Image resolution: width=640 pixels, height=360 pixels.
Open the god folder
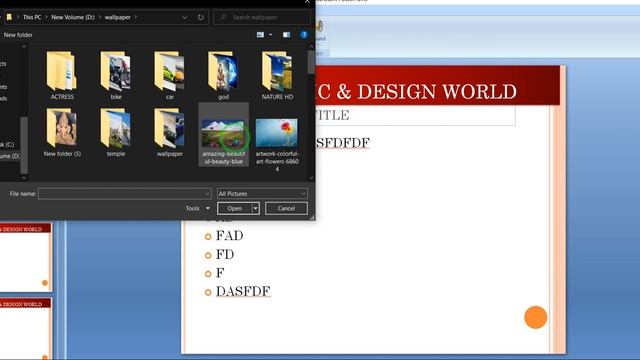223,76
